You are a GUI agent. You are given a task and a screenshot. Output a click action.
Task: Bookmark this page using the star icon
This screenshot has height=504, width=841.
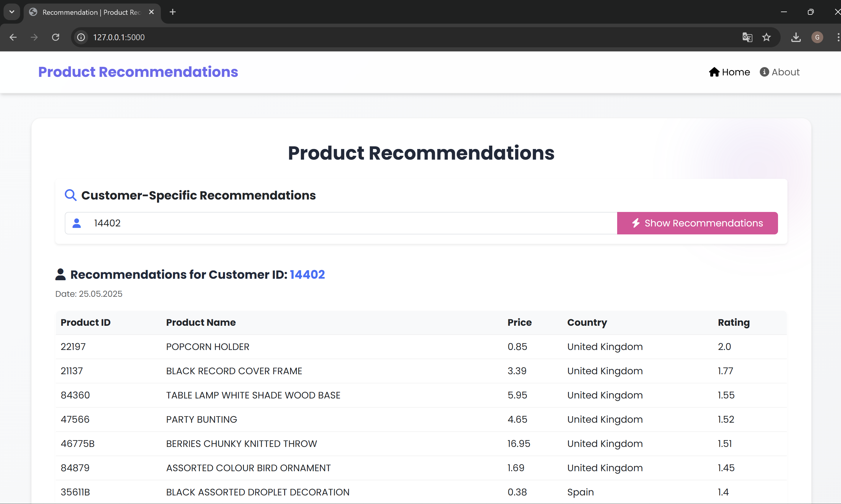[x=767, y=37]
